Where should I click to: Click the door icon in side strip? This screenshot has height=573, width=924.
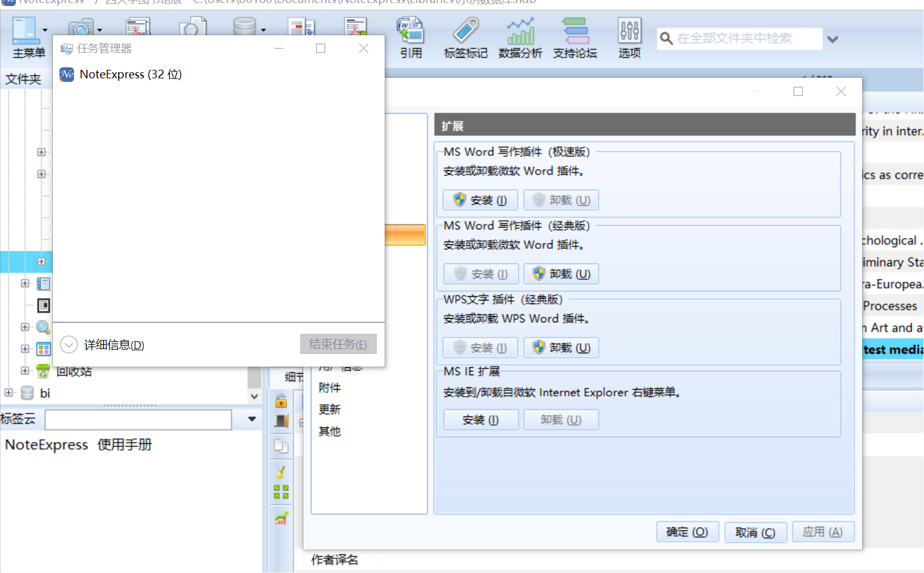(282, 421)
